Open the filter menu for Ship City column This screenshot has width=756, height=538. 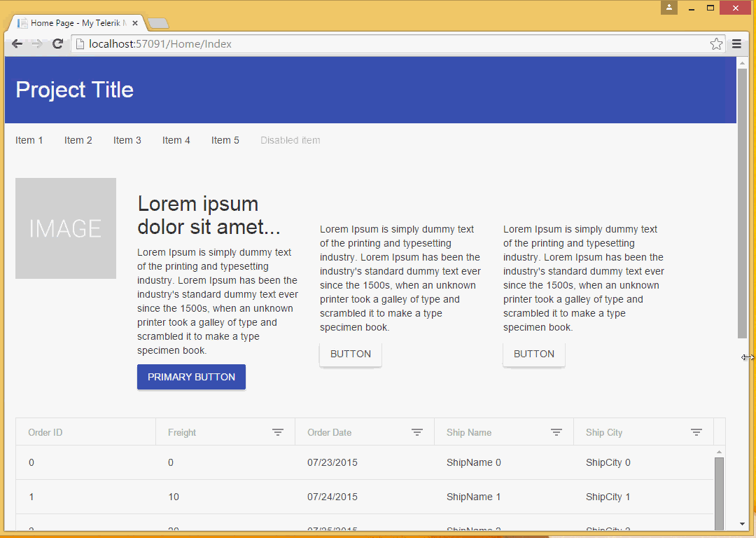(696, 432)
